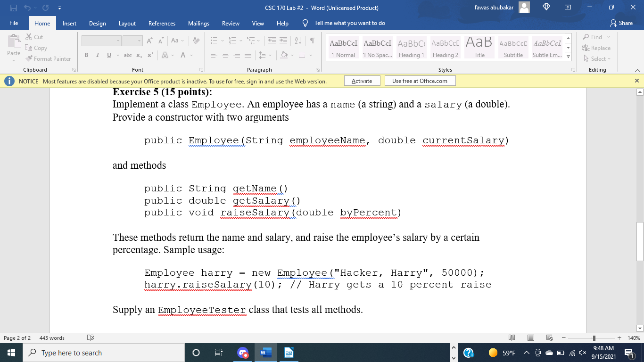Toggle superscript formatting
The width and height of the screenshot is (644, 362).
click(150, 55)
